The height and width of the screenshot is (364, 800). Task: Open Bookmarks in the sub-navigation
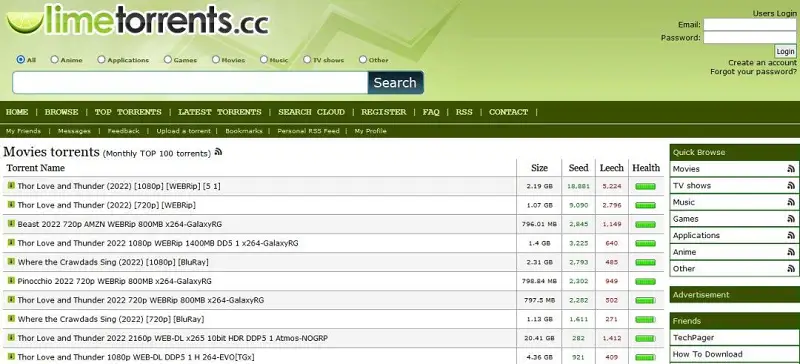244,131
